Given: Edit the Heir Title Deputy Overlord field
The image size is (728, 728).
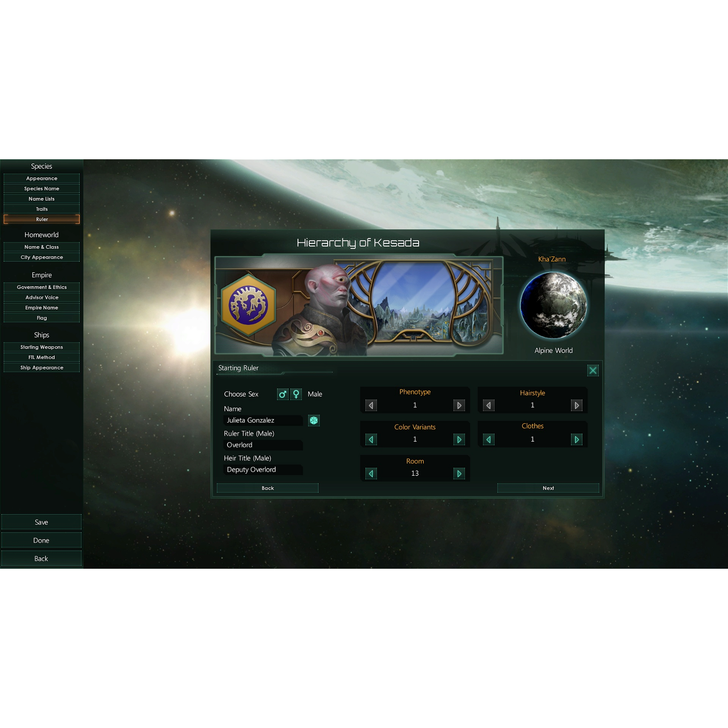Looking at the screenshot, I should [x=263, y=470].
